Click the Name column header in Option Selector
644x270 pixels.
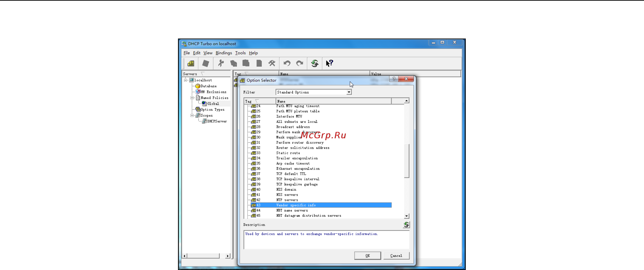[x=333, y=101]
